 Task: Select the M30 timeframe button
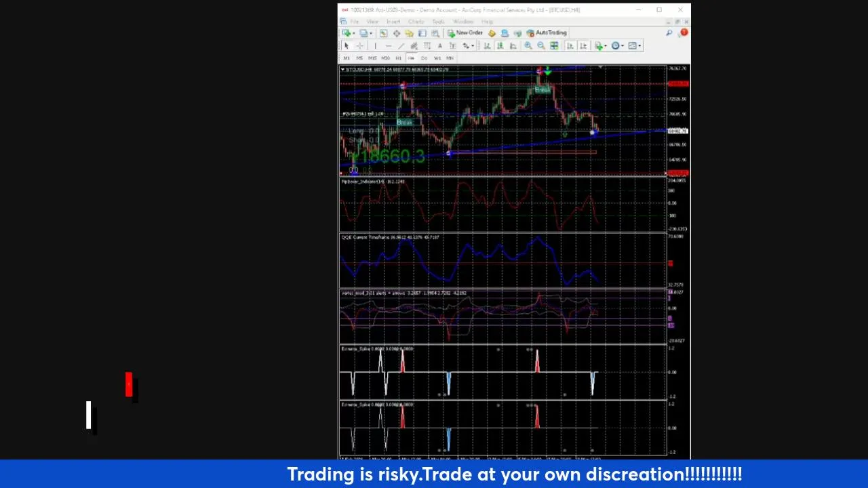pos(386,58)
